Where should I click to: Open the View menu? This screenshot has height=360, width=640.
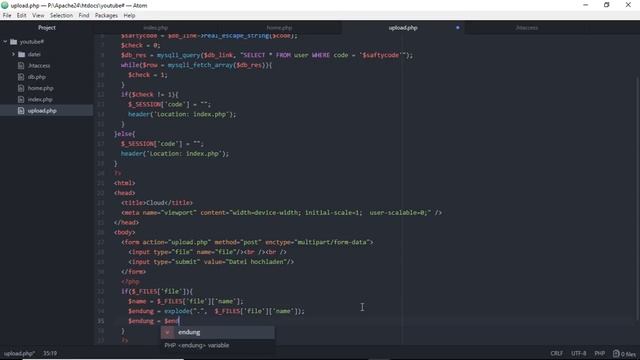point(38,16)
